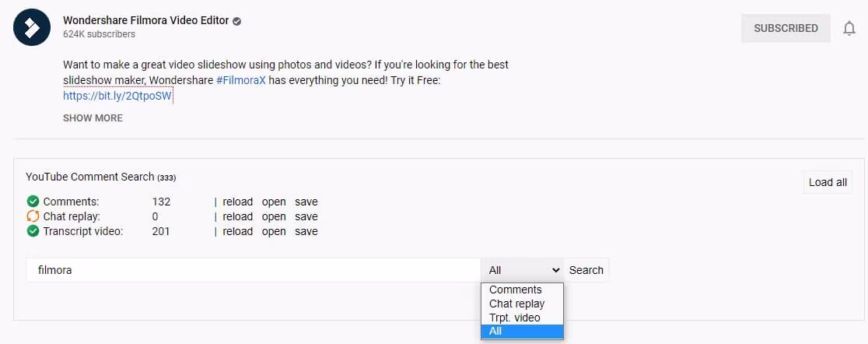
Task: Open the search scope dropdown showing All
Action: click(x=523, y=270)
